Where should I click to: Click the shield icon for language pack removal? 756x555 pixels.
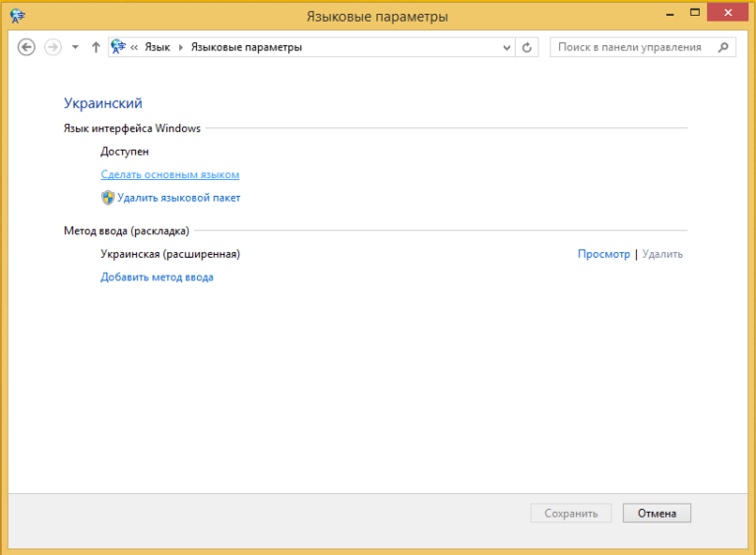click(107, 198)
